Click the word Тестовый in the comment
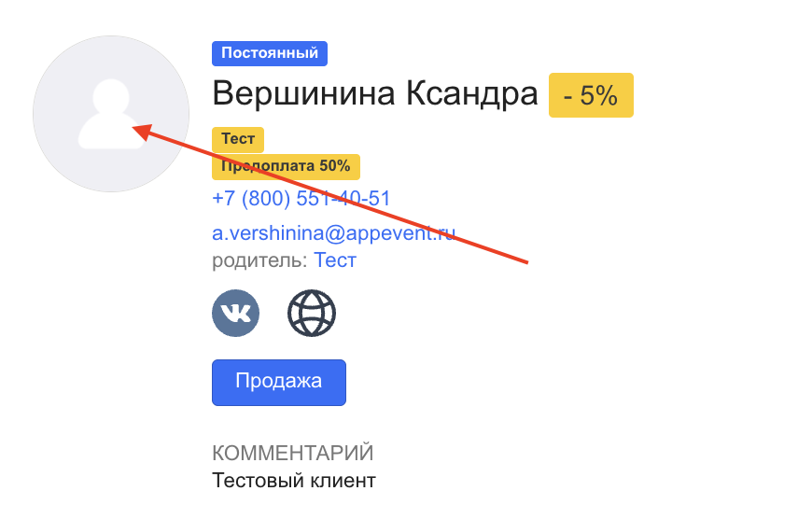This screenshot has height=519, width=812. (256, 482)
